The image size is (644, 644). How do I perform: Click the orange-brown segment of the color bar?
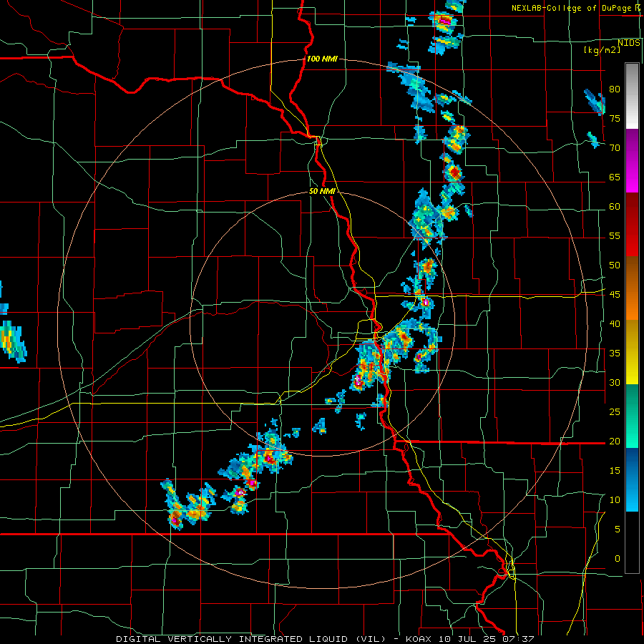coord(632,288)
